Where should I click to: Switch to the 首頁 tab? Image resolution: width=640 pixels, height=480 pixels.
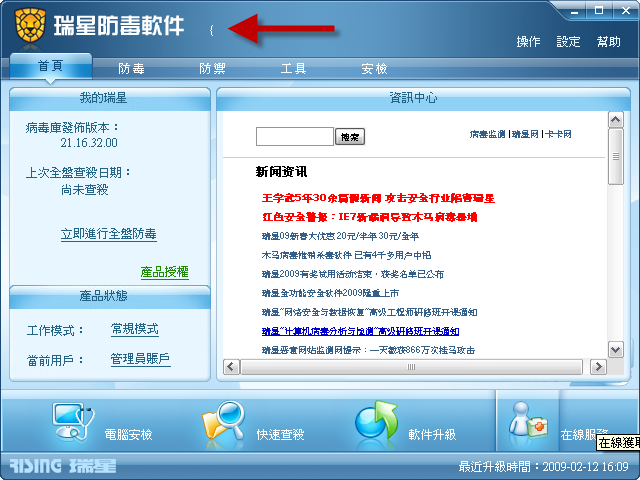(51, 66)
